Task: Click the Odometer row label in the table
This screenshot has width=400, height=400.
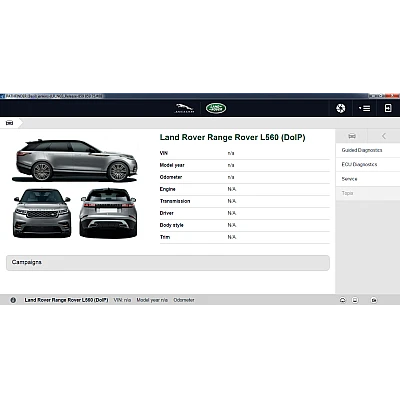Action: tap(171, 177)
